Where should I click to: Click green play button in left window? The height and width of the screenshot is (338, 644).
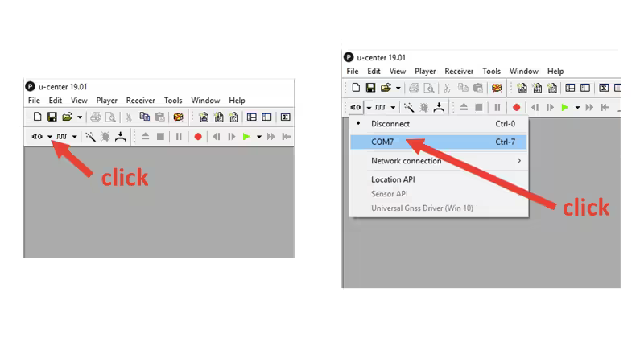(x=246, y=137)
